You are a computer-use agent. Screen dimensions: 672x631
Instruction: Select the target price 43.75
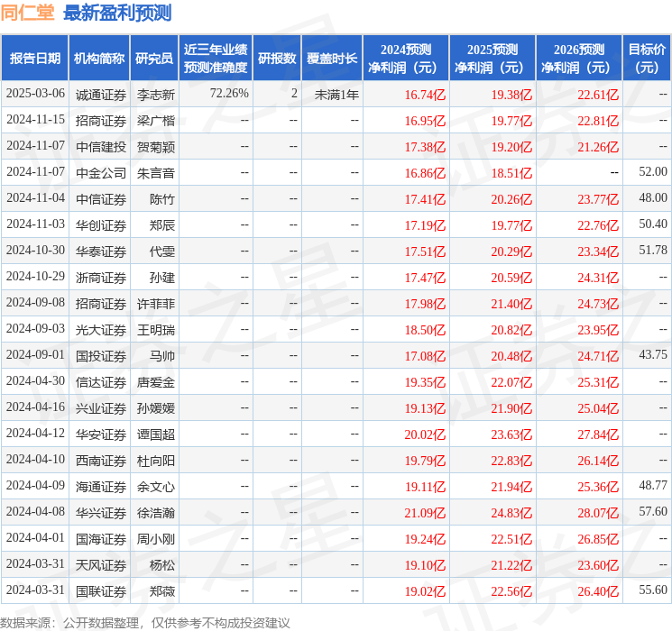coord(653,355)
